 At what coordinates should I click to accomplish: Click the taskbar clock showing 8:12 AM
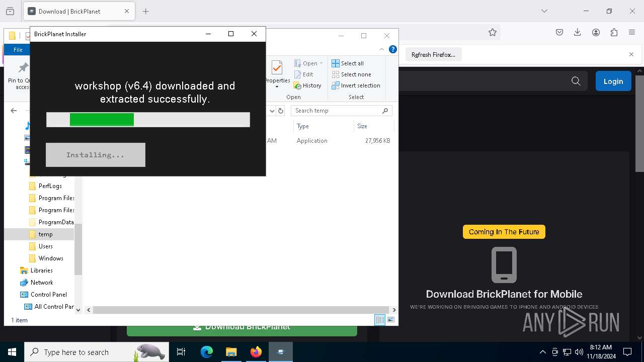pos(601,352)
